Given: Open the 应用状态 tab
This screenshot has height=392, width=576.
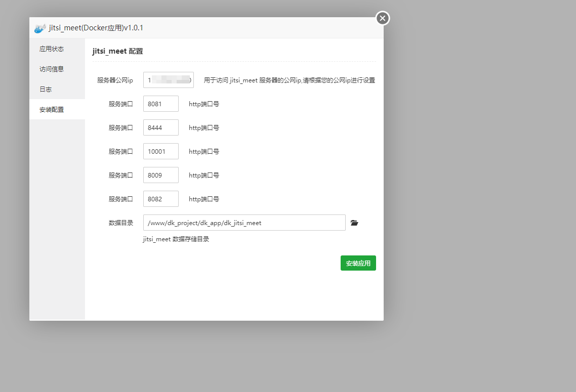Looking at the screenshot, I should tap(57, 49).
